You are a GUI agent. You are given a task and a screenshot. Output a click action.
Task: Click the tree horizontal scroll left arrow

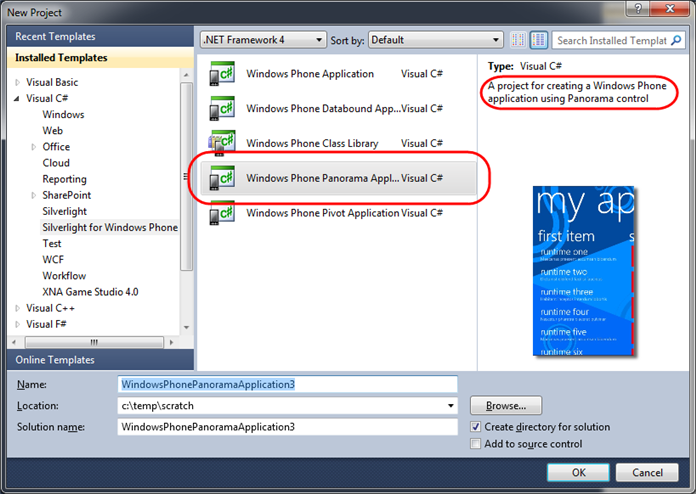tap(15, 342)
